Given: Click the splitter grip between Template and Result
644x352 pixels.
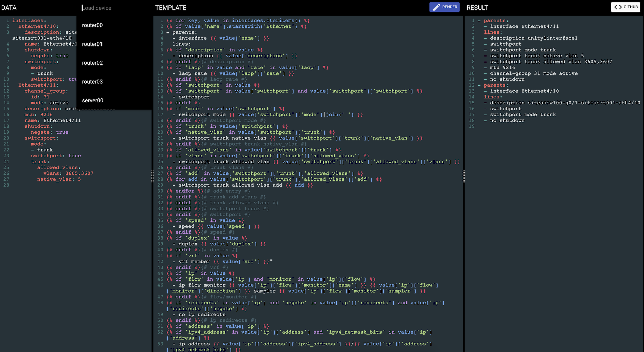Looking at the screenshot, I should tap(464, 176).
